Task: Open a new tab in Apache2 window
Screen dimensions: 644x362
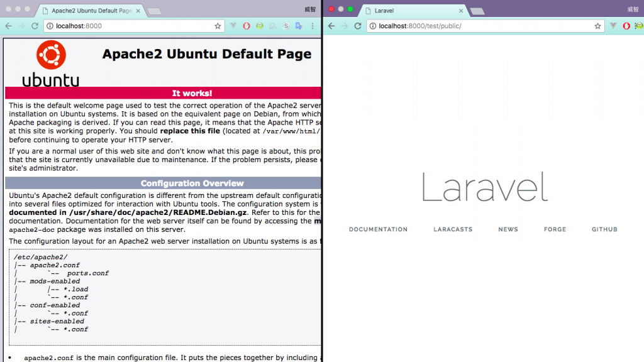Action: (155, 11)
